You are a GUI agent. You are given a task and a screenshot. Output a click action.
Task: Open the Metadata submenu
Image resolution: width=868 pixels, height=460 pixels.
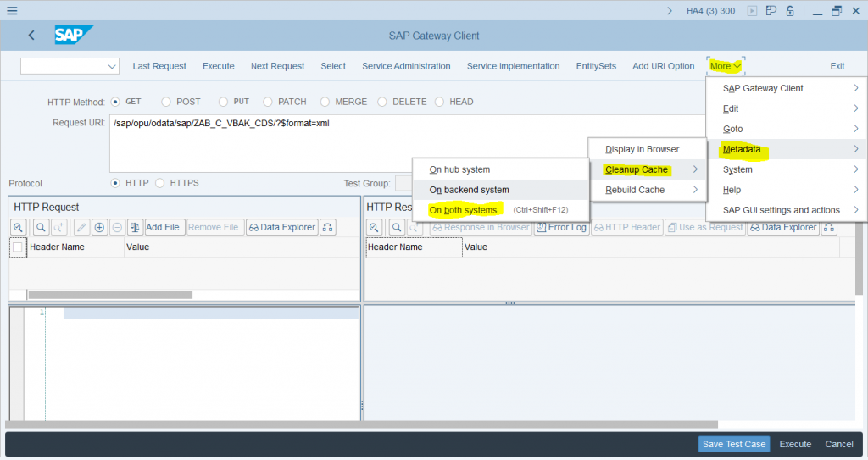[786, 149]
